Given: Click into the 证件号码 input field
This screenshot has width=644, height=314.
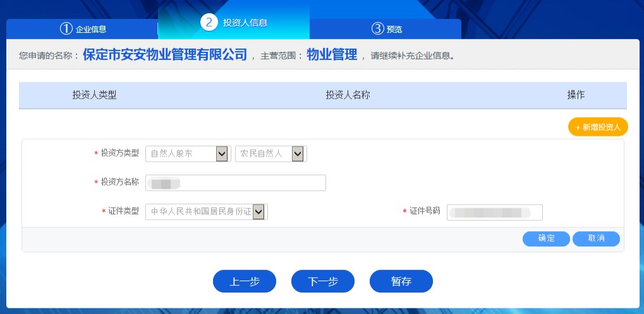Looking at the screenshot, I should (x=494, y=212).
